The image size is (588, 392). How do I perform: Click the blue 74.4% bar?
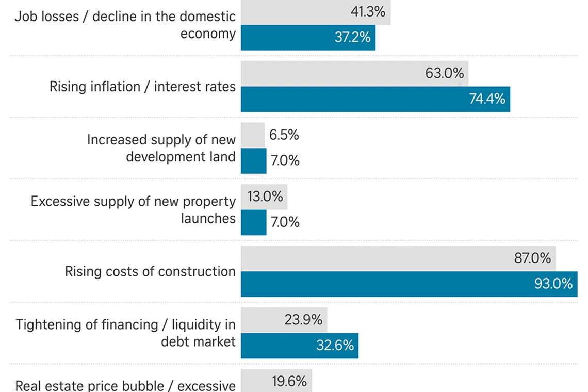[x=375, y=99]
